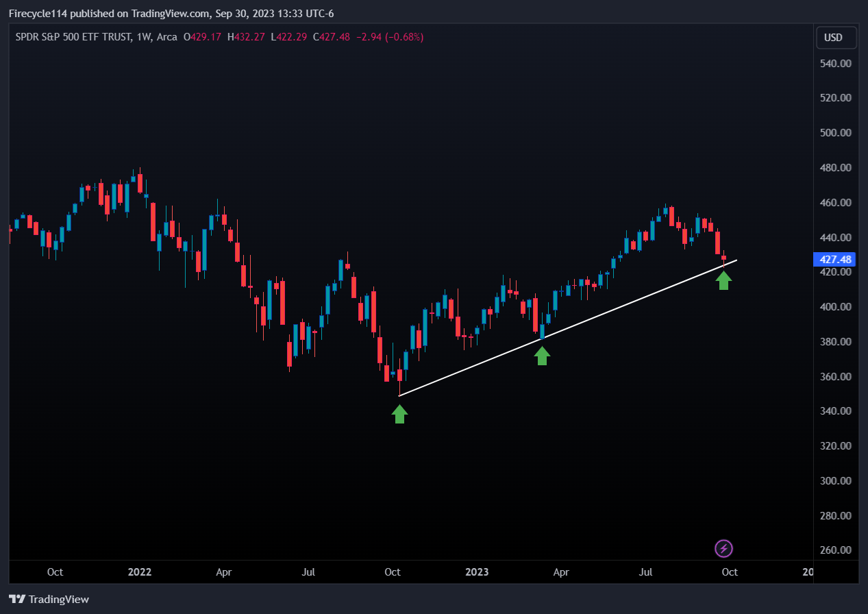Click the 400.00 price axis label
The height and width of the screenshot is (614, 868).
(x=835, y=307)
